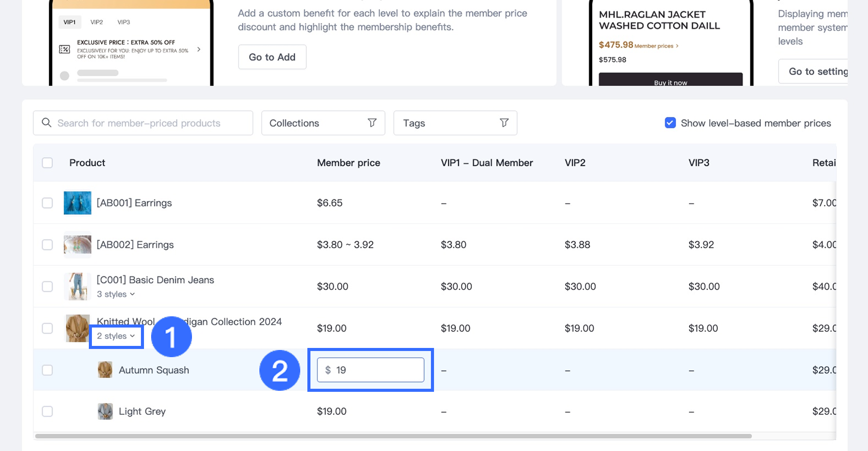Screen dimensions: 868x451
Task: Open the Basic Denim Jeans thumbnail
Action: pyautogui.click(x=78, y=286)
